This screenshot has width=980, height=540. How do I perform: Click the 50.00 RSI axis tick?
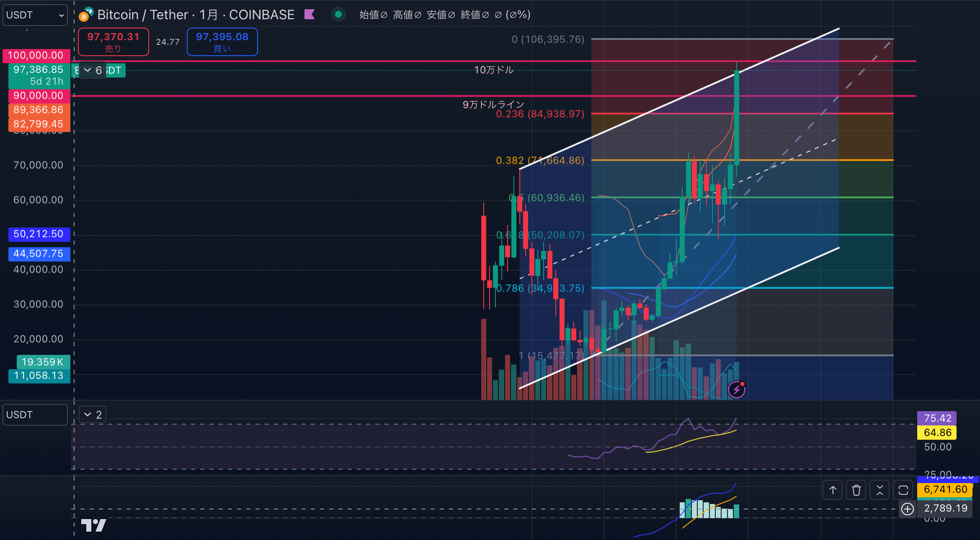pos(938,447)
